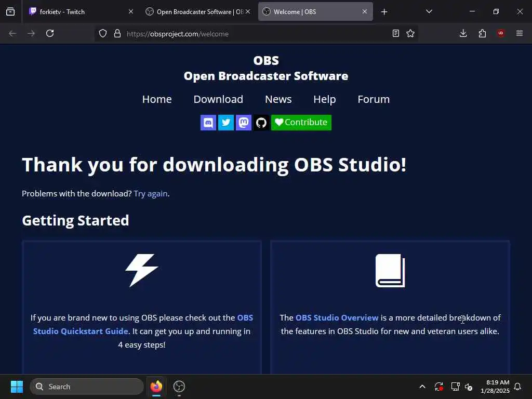Open the Extensions menu
Viewport: 532px width, 399px height.
[482, 33]
